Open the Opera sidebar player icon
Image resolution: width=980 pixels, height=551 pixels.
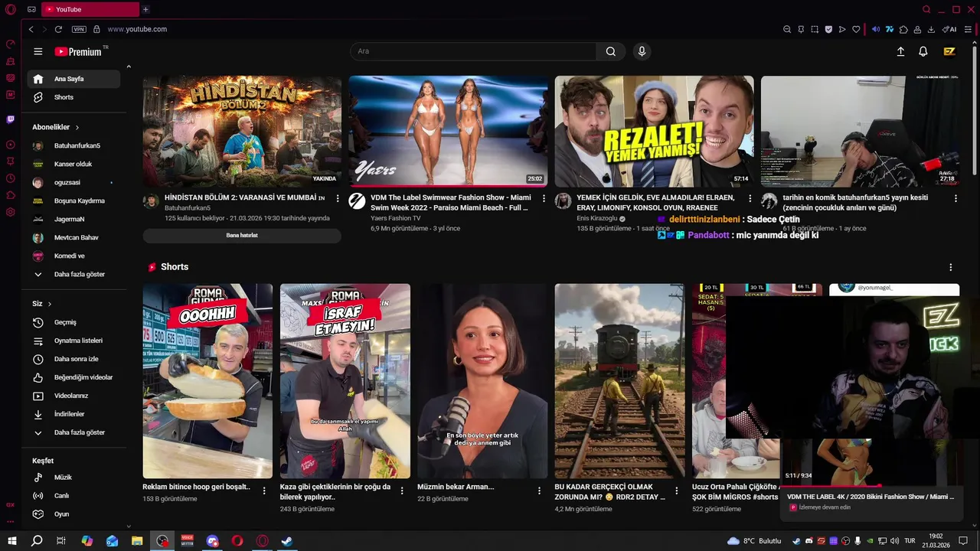[x=11, y=145]
